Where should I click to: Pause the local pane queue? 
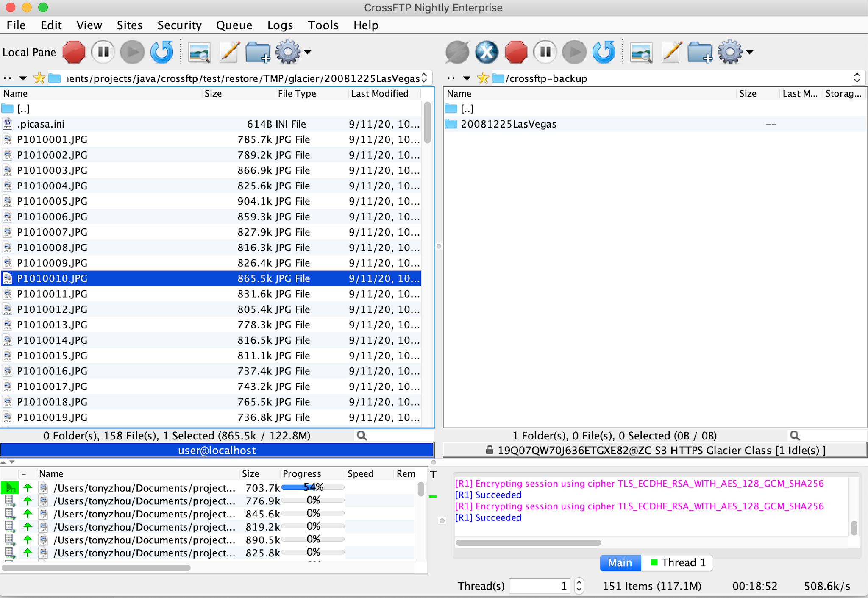point(103,52)
